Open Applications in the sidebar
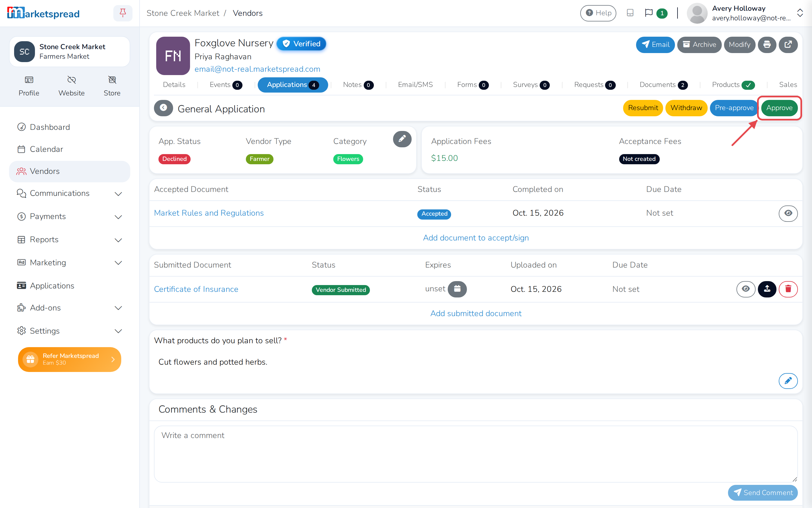This screenshot has height=508, width=812. point(69,286)
